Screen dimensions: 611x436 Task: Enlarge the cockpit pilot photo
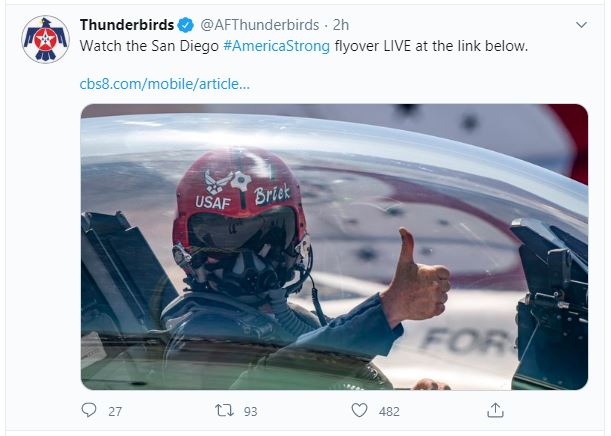tap(334, 247)
